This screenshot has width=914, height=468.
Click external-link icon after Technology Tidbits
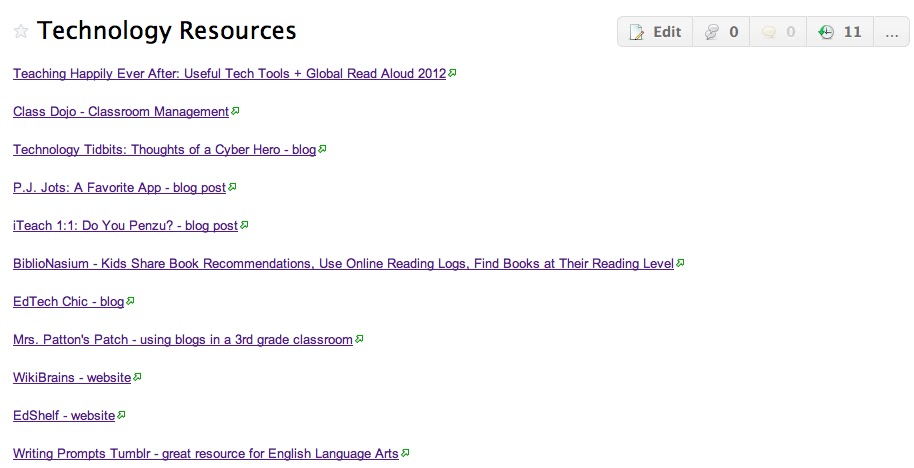[x=322, y=149]
